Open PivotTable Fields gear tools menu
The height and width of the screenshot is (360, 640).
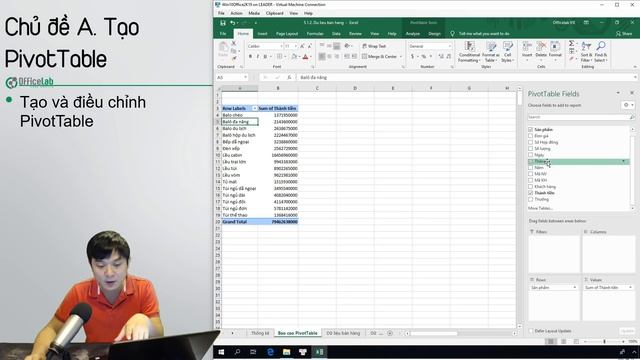[628, 105]
